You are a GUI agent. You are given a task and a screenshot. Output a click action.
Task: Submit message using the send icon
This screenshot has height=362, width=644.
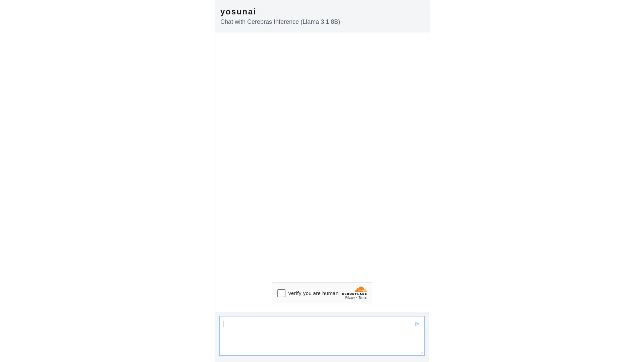417,323
